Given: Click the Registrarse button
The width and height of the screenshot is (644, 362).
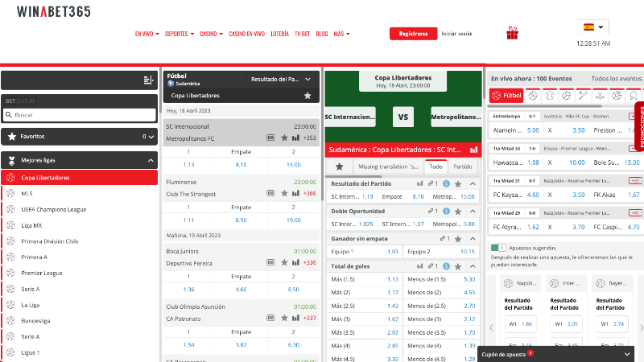Looking at the screenshot, I should [413, 34].
